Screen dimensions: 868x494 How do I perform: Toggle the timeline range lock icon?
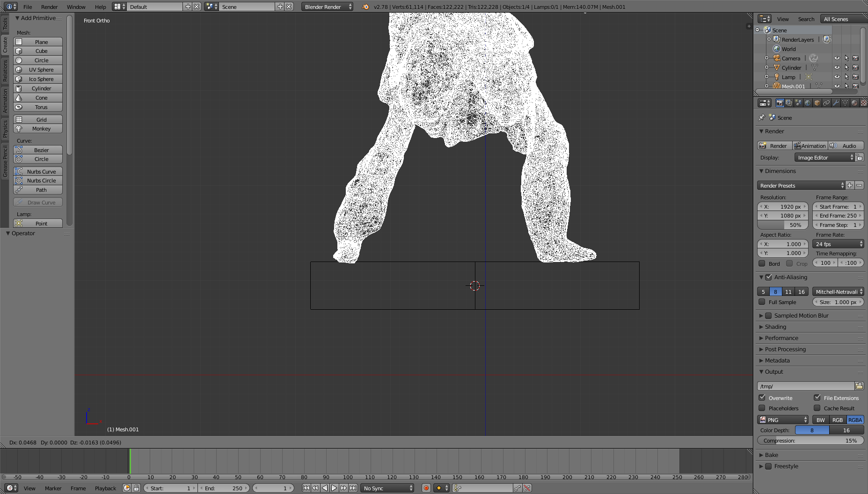pyautogui.click(x=136, y=488)
